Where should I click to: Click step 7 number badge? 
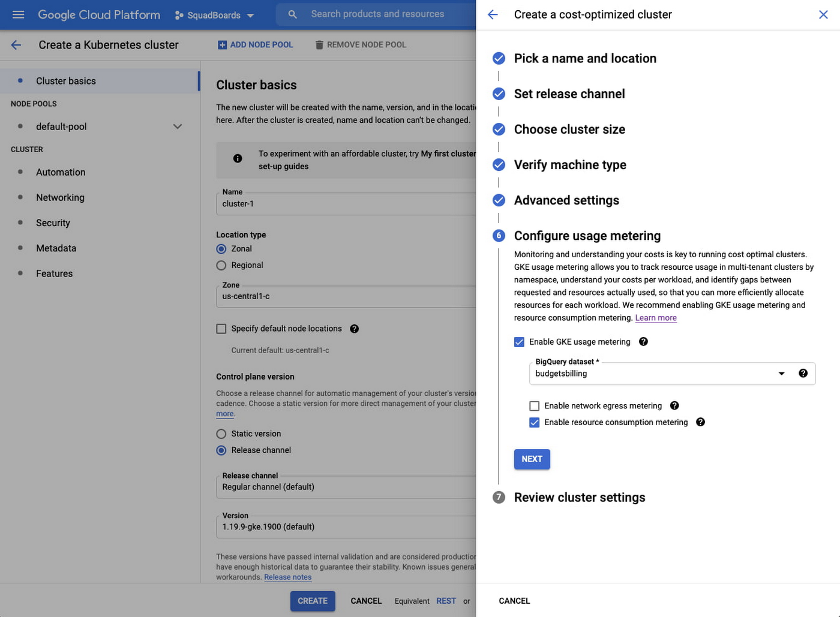point(499,497)
